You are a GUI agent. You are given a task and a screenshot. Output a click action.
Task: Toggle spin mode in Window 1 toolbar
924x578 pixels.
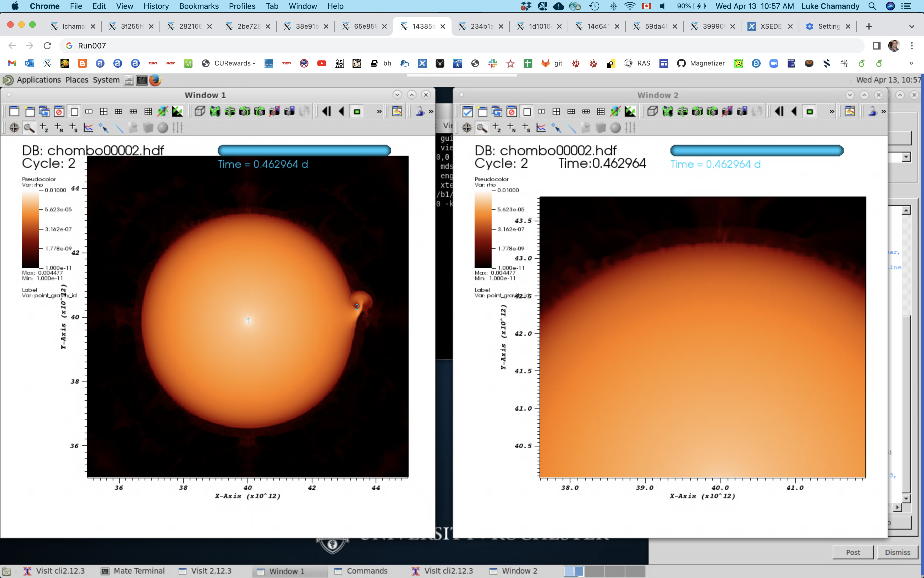click(163, 111)
